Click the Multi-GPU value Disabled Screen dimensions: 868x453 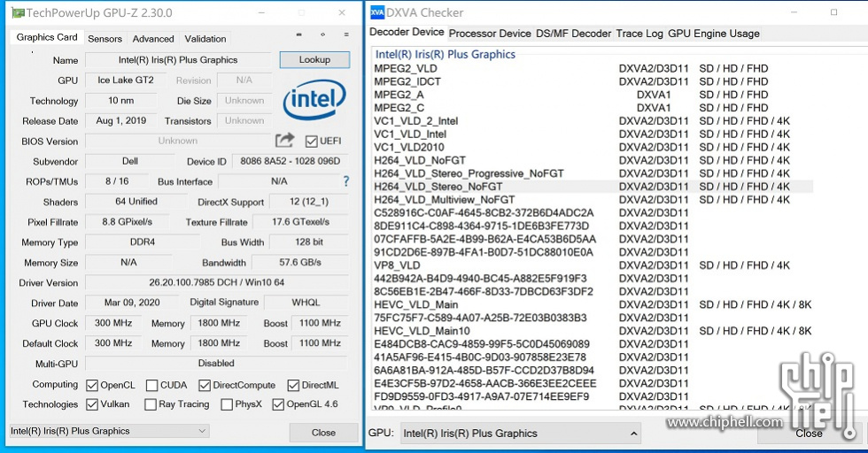point(216,364)
